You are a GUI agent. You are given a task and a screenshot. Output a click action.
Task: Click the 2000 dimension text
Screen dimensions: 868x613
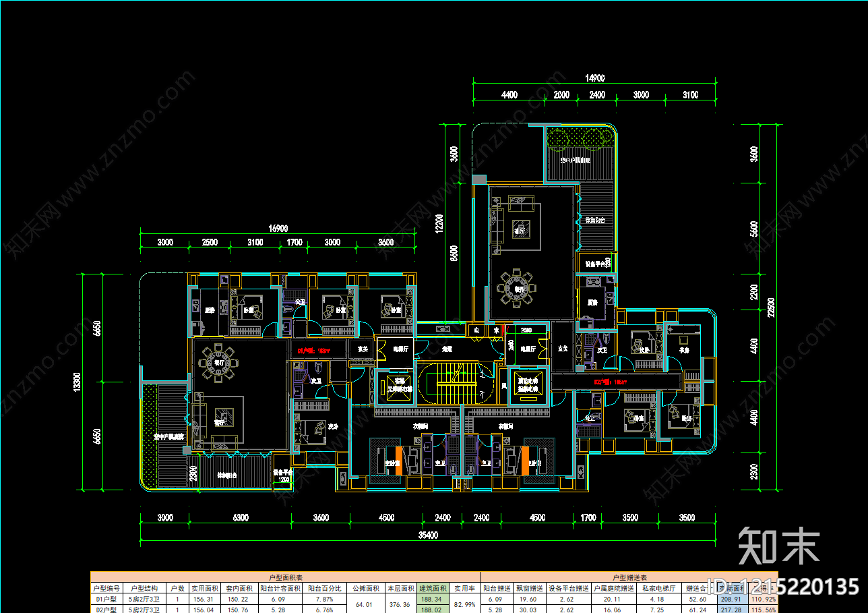click(561, 95)
